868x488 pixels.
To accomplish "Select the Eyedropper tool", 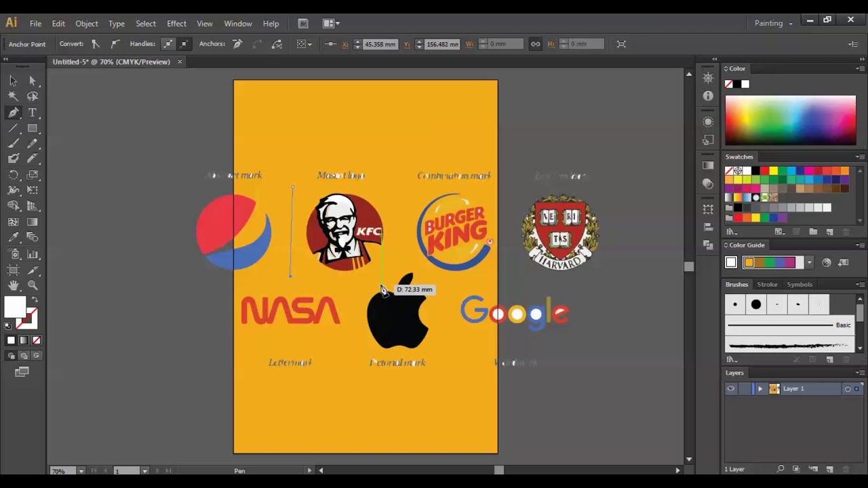I will 13,237.
